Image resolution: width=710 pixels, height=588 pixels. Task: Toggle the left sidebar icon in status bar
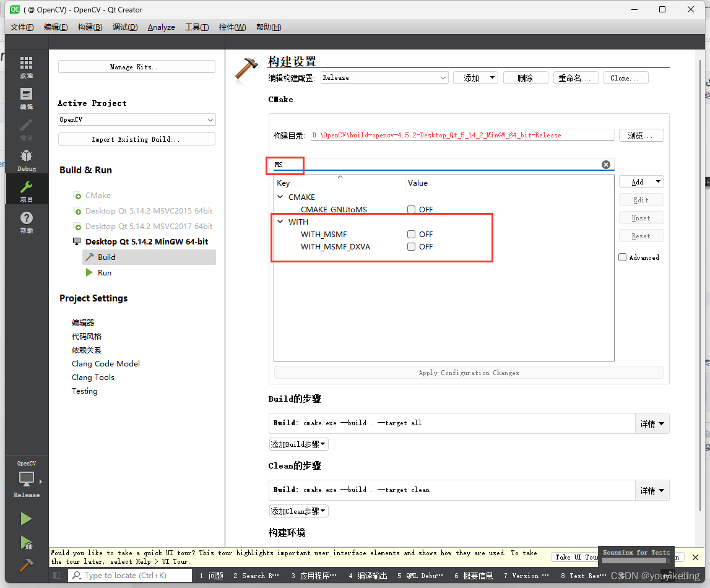coord(56,576)
